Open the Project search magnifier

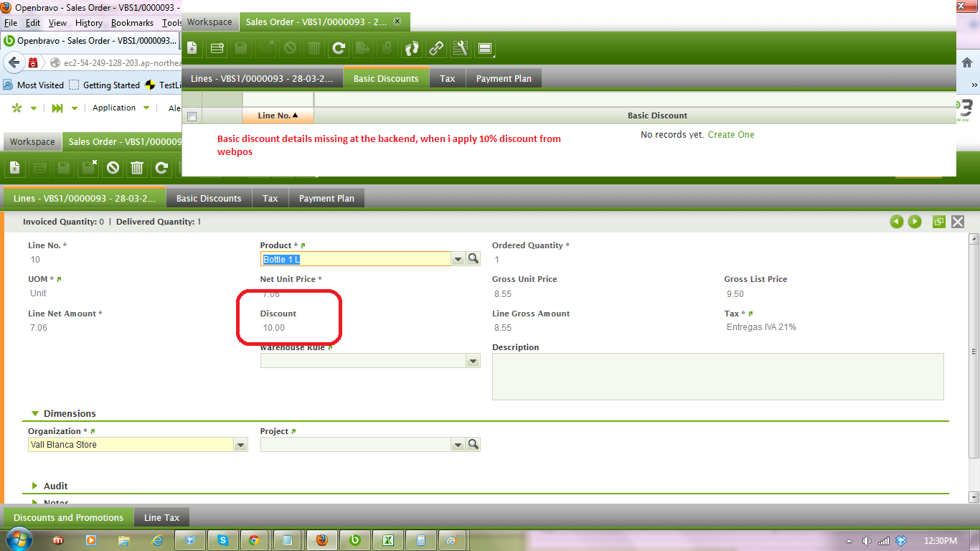473,445
